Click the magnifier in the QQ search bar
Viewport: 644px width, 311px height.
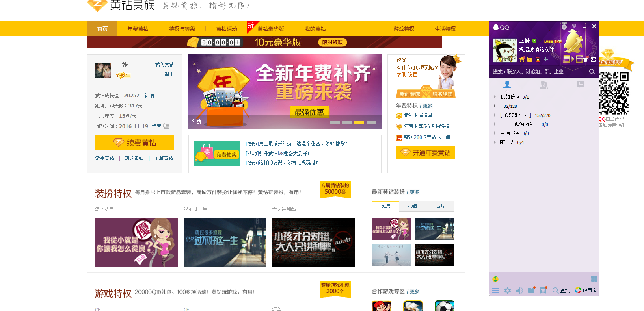[x=592, y=72]
